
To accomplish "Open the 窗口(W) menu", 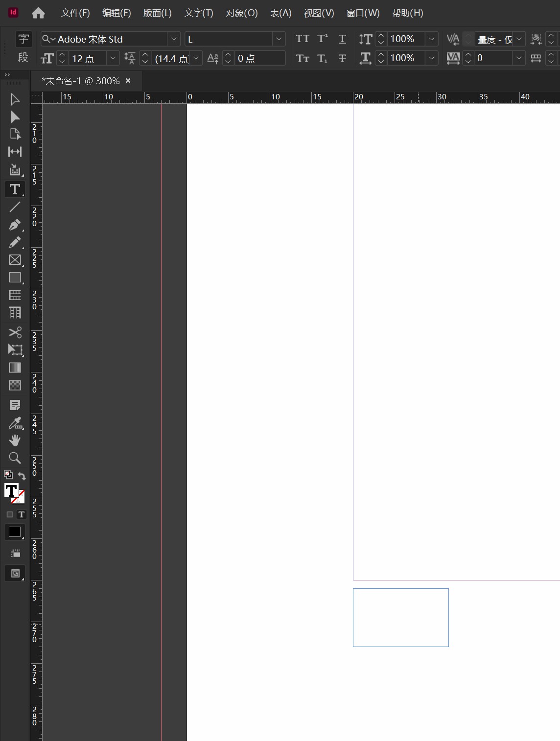I will pos(363,13).
